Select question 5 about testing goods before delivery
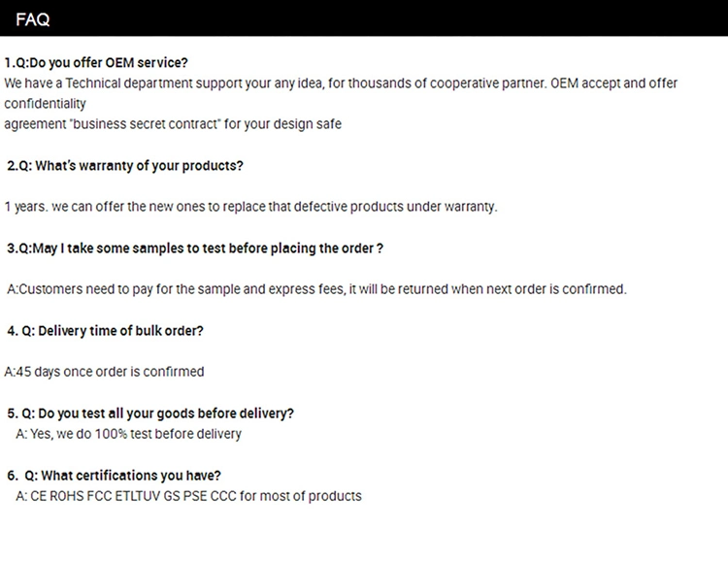This screenshot has width=728, height=562. coord(150,413)
